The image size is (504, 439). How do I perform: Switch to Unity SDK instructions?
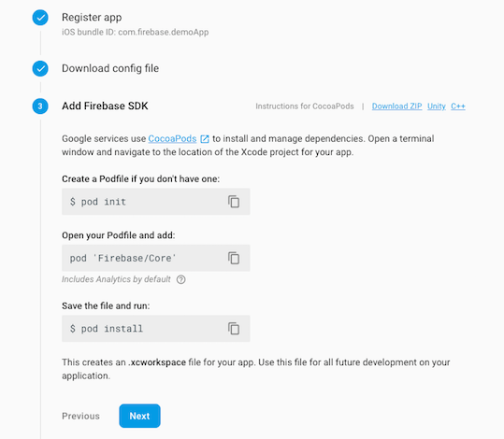(436, 106)
